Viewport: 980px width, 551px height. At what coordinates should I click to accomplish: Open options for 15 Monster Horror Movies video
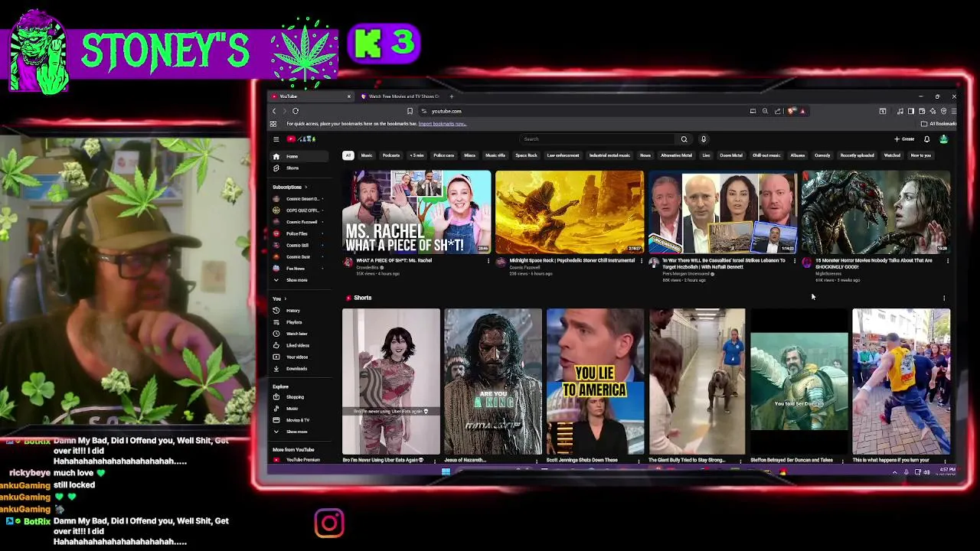pos(948,261)
